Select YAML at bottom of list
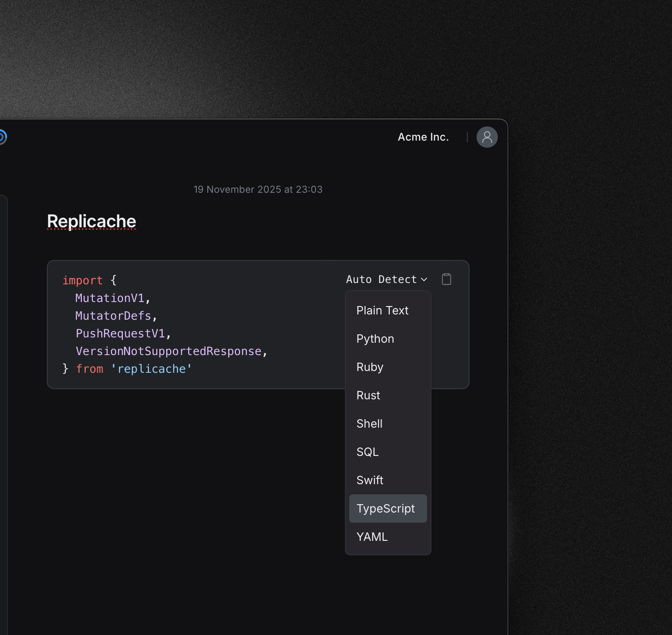The height and width of the screenshot is (635, 672). 372,537
